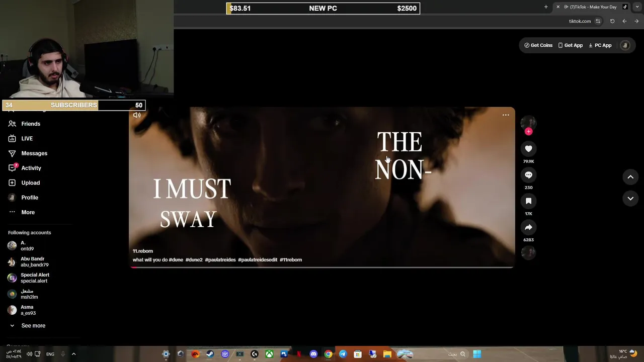The image size is (644, 362).
Task: Open the #paulatreides hashtag
Action: (x=220, y=260)
